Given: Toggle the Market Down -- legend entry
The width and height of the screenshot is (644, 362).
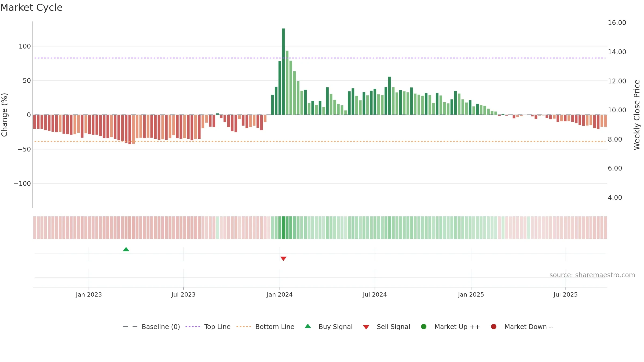Looking at the screenshot, I should coord(522,327).
